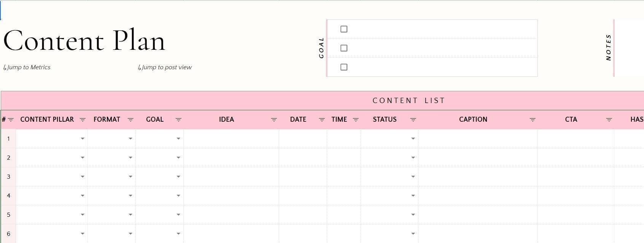This screenshot has height=243, width=644.
Task: Open filter icon on CONTENT PILLAR header
Action: (x=83, y=120)
